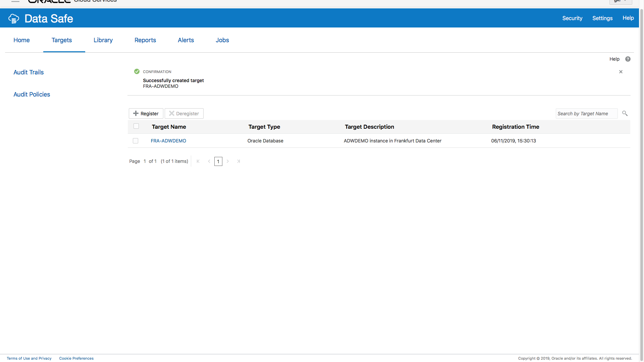Click the Register button
644x362 pixels.
146,114
